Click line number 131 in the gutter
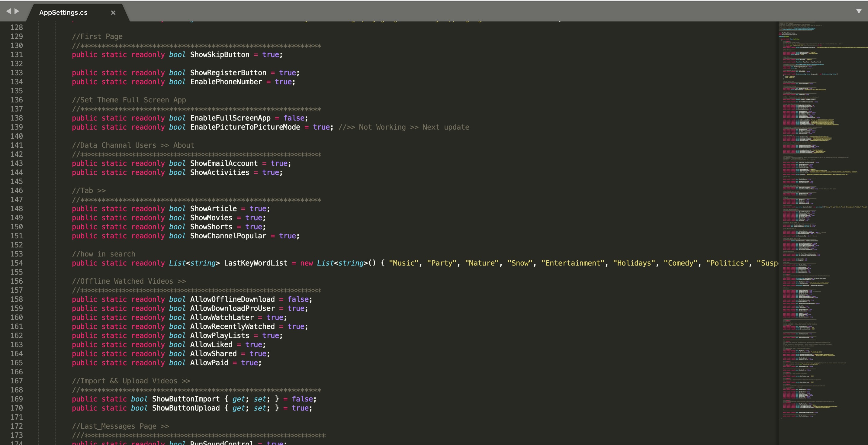868x445 pixels. coord(17,55)
